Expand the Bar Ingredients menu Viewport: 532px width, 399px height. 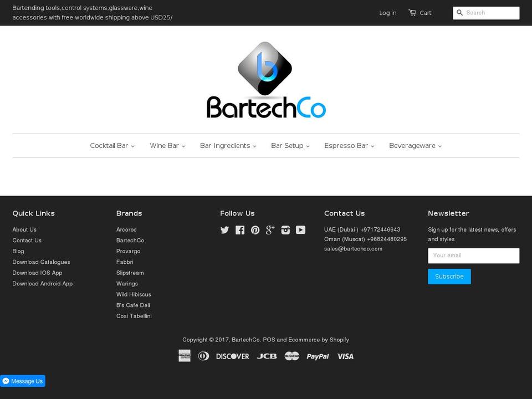(228, 146)
